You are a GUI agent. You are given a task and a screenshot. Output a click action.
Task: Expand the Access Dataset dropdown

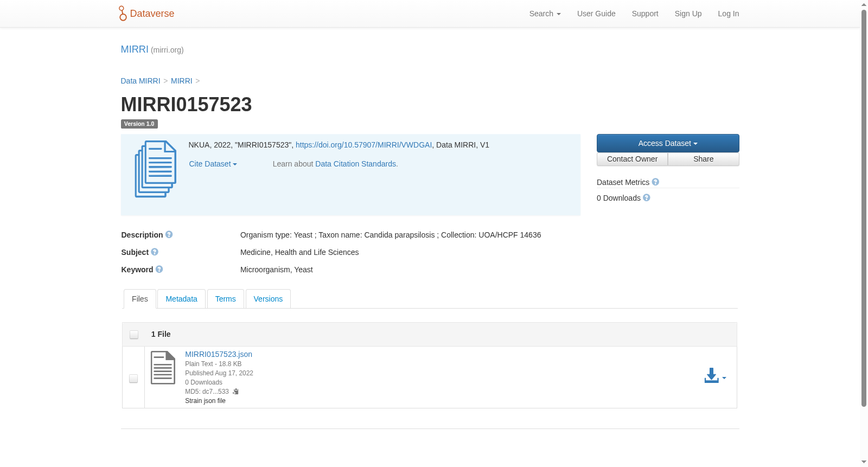tap(668, 143)
